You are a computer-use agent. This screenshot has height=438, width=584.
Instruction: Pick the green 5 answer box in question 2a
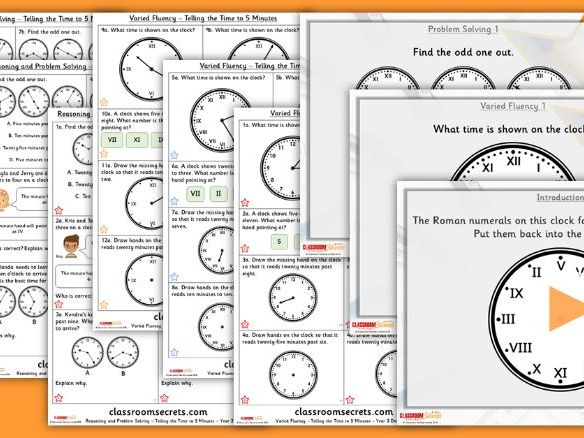pyautogui.click(x=279, y=242)
